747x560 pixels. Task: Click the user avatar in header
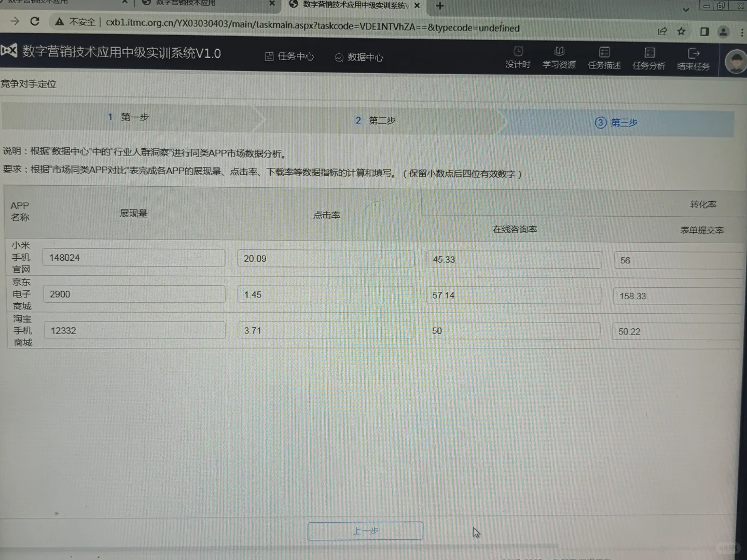pos(736,62)
